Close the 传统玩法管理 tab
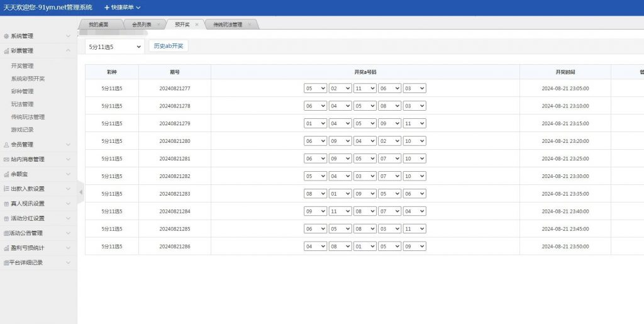 tap(250, 25)
